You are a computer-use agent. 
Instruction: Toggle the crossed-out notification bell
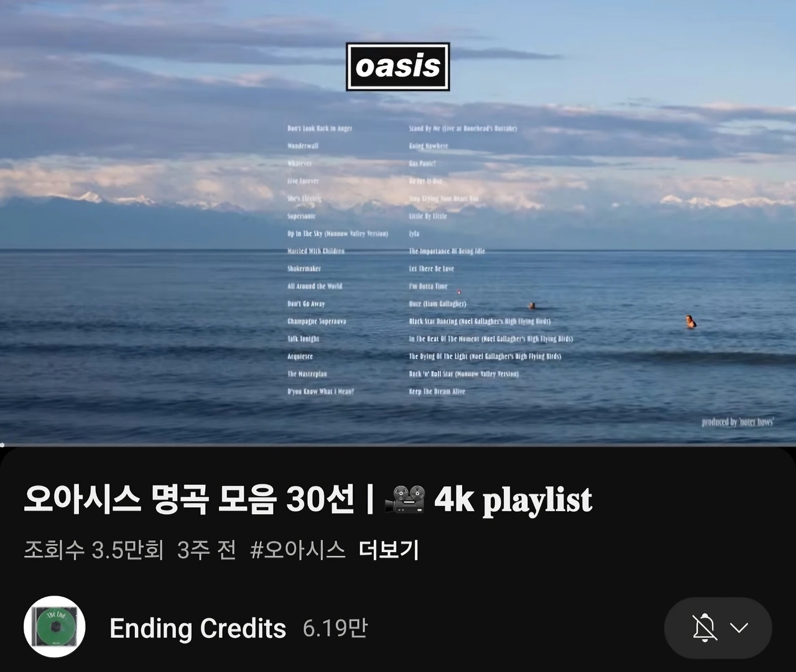tap(705, 628)
